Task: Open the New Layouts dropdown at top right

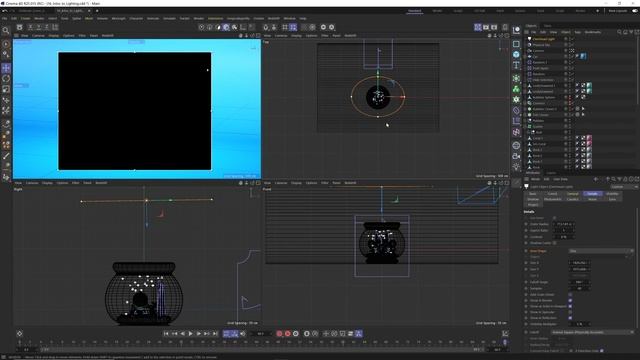Action: coord(618,11)
